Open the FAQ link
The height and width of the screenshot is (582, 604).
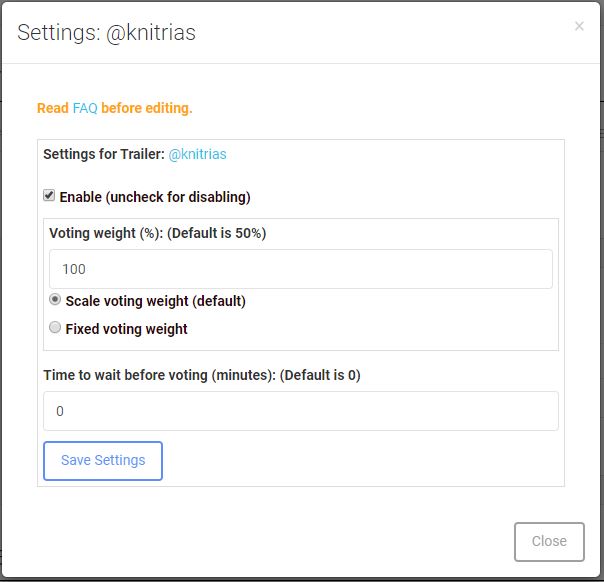point(85,108)
